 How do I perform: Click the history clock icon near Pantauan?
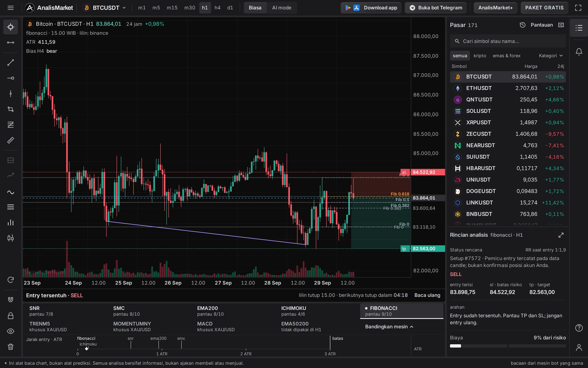tap(522, 25)
